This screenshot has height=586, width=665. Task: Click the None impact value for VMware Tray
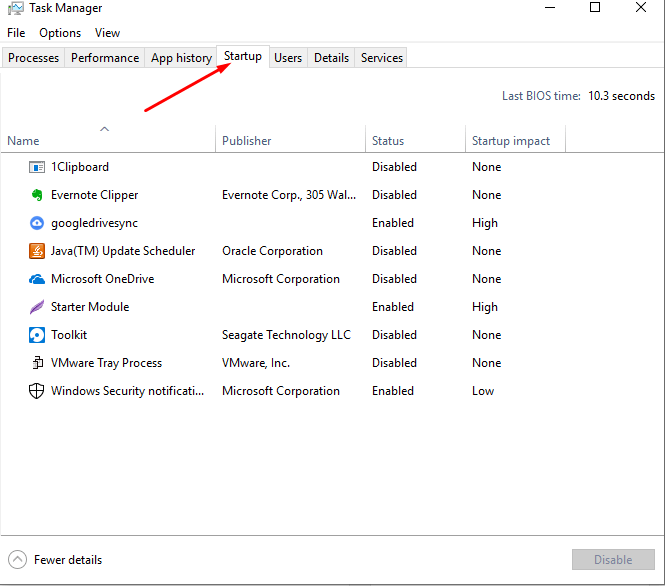pos(486,363)
